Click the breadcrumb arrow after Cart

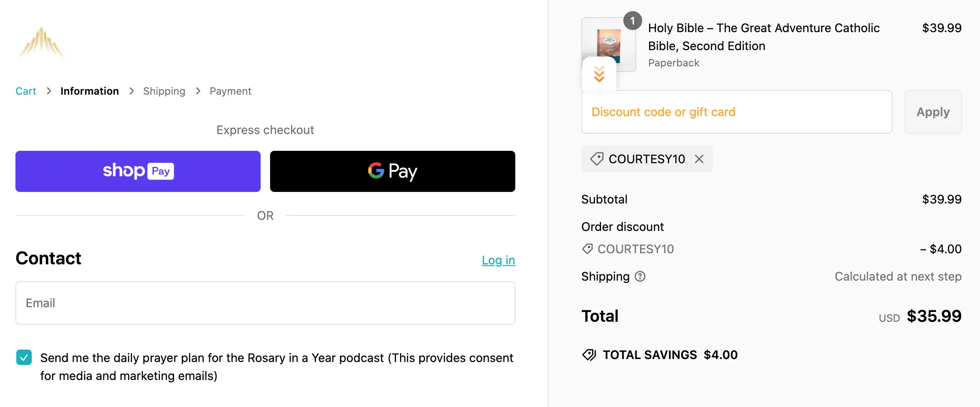tap(49, 91)
